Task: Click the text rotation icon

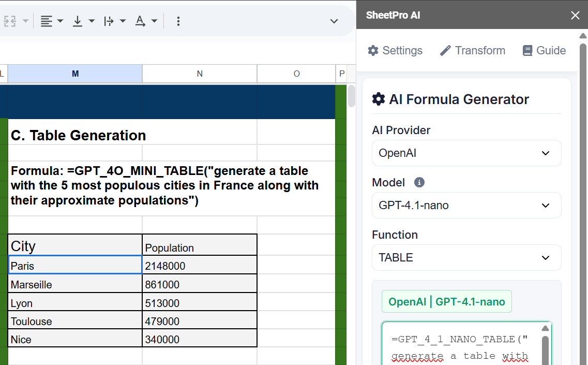Action: [x=140, y=21]
